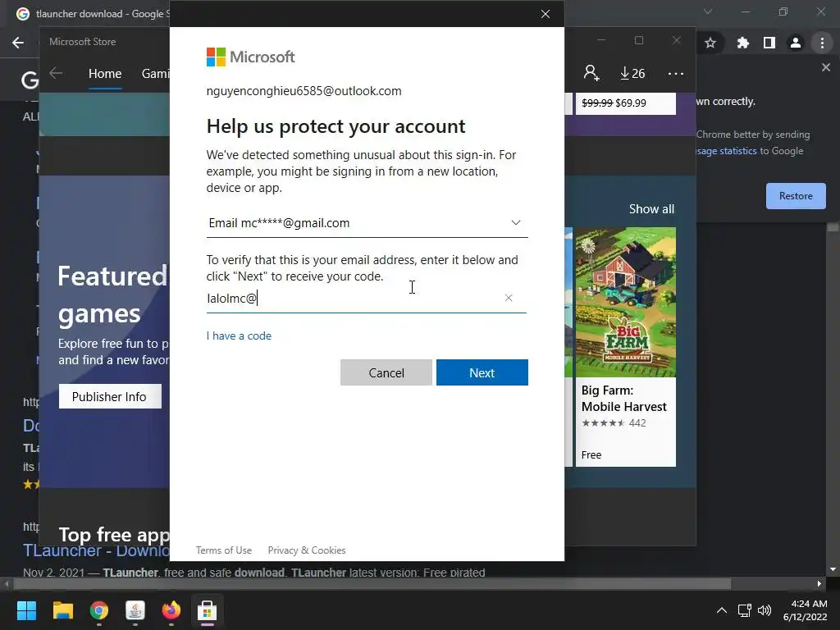Switch to Chrome in the taskbar

click(99, 610)
